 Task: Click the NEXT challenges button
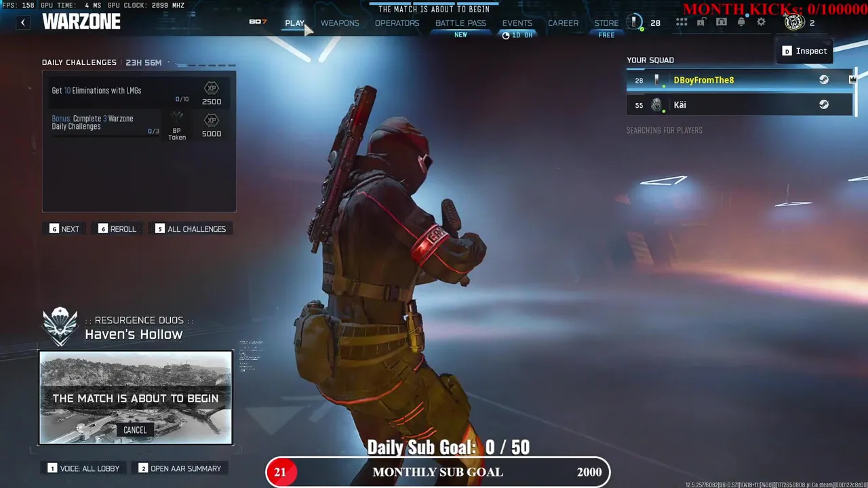65,229
